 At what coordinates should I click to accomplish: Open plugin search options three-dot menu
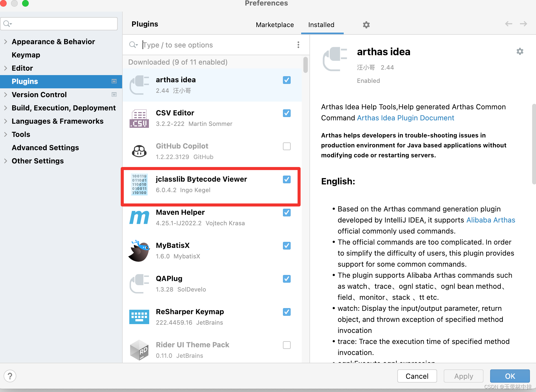click(298, 45)
